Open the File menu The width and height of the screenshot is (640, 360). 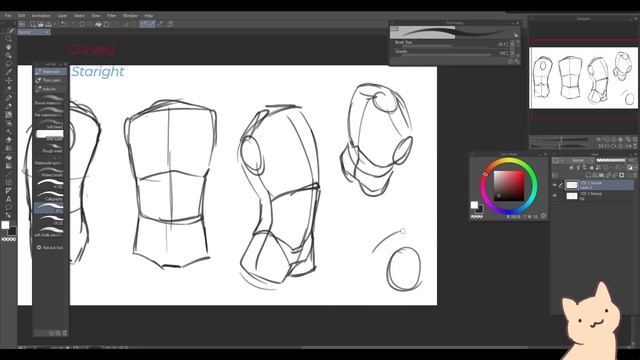click(8, 16)
